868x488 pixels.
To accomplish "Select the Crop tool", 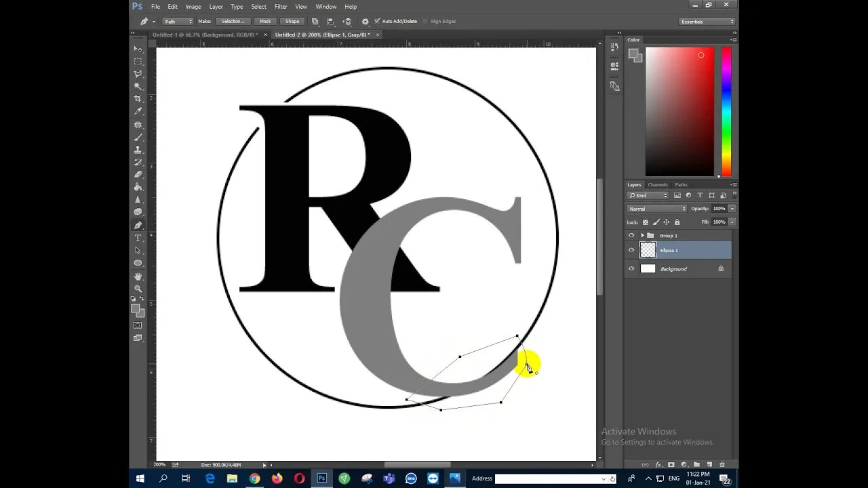I will tap(138, 99).
